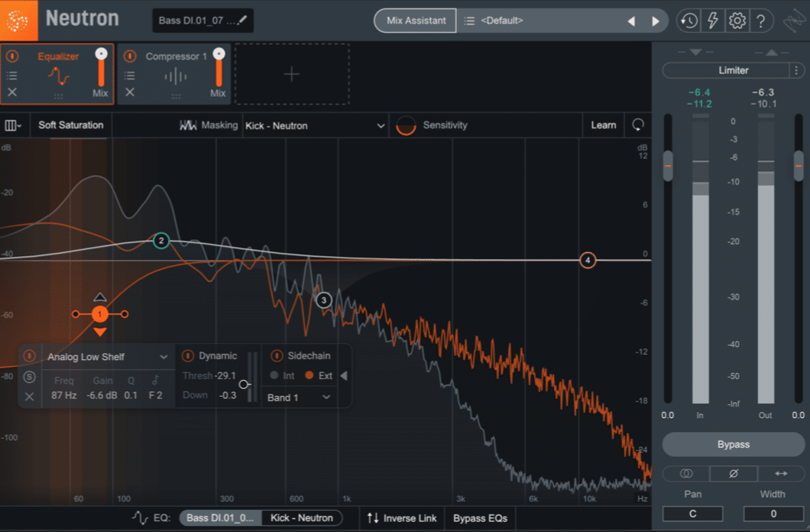Screen dimensions: 810x532
Task: Collapse sidechain panel with left triangle
Action: pyautogui.click(x=344, y=376)
